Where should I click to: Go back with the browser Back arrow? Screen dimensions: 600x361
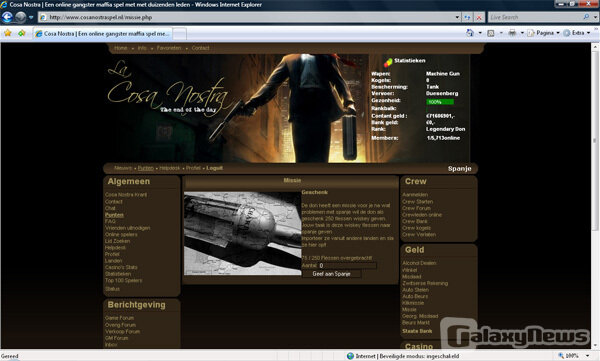[7, 17]
